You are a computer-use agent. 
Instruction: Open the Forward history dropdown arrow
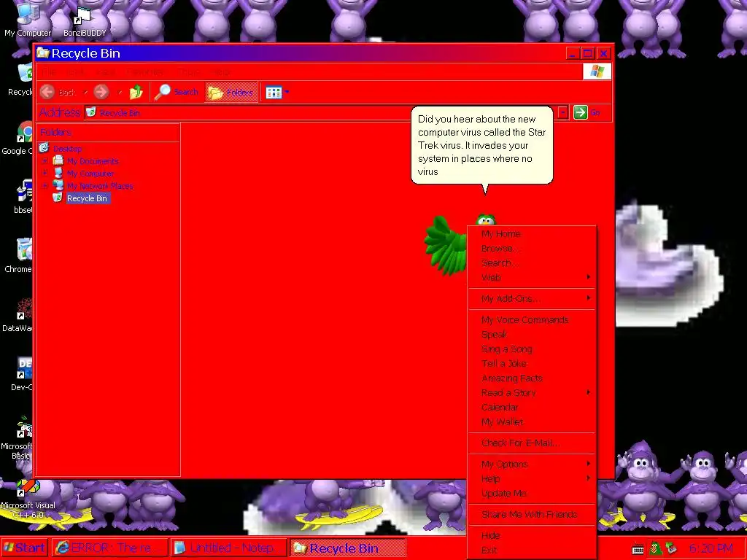coord(120,92)
